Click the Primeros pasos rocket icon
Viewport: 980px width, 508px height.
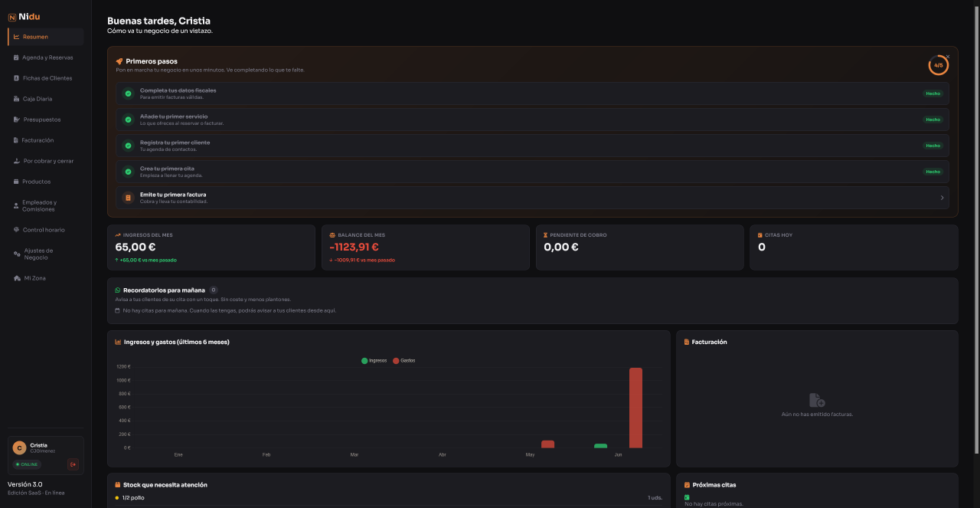pyautogui.click(x=119, y=61)
